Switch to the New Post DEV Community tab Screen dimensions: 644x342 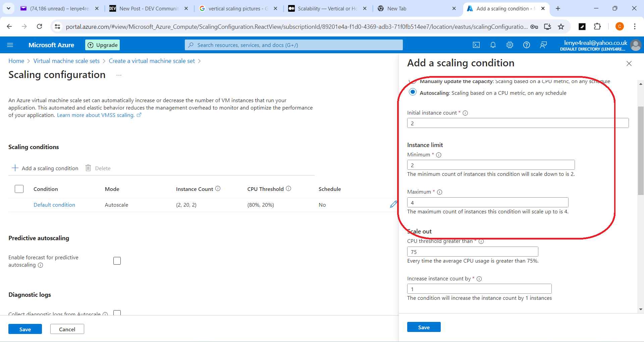pyautogui.click(x=149, y=8)
